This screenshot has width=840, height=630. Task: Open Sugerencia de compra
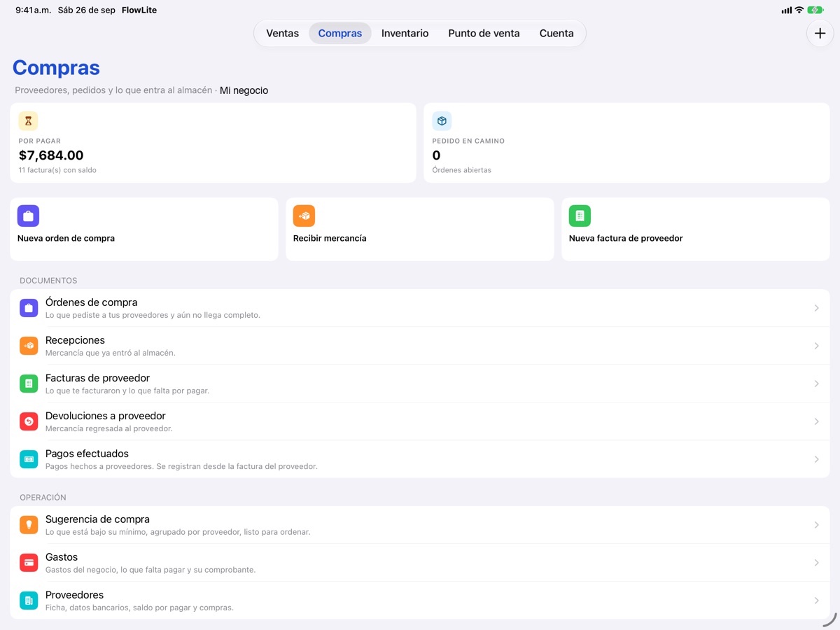tap(420, 525)
